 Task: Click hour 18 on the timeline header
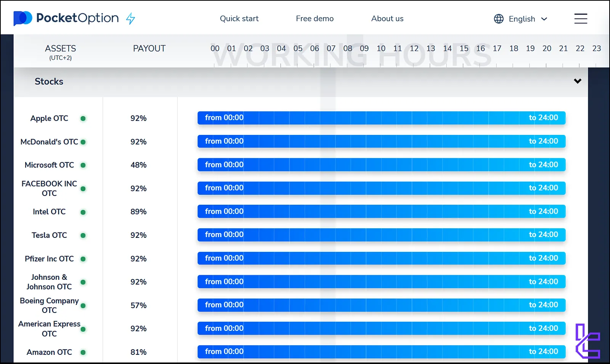514,48
